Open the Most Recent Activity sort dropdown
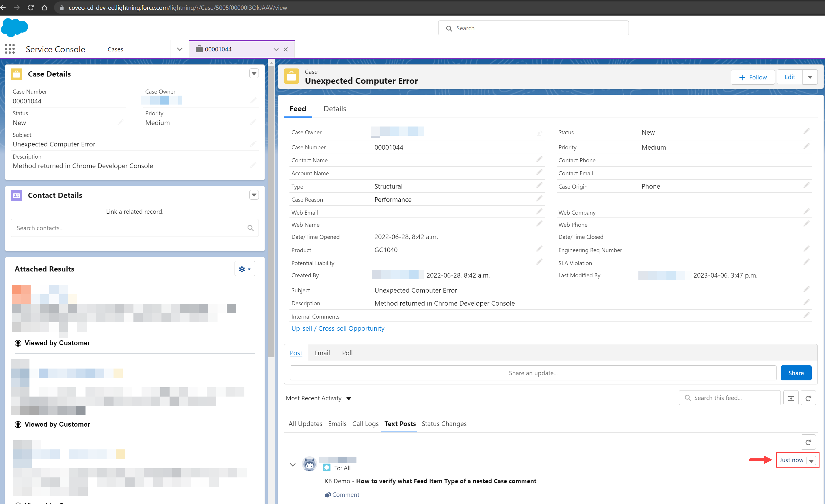Screen dimensions: 825x504 tap(349, 399)
